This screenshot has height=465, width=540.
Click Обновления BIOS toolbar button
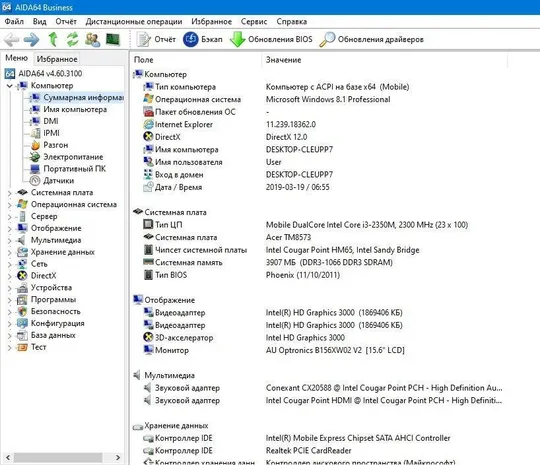[271, 39]
